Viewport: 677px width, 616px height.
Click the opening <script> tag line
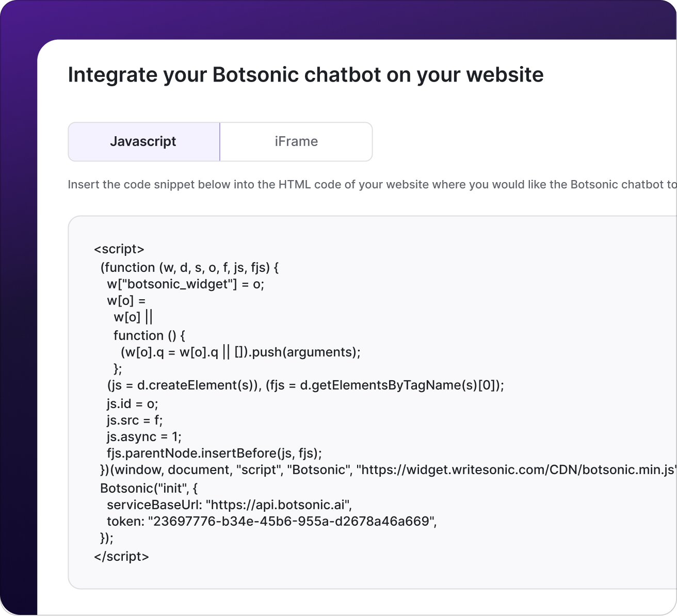[119, 249]
